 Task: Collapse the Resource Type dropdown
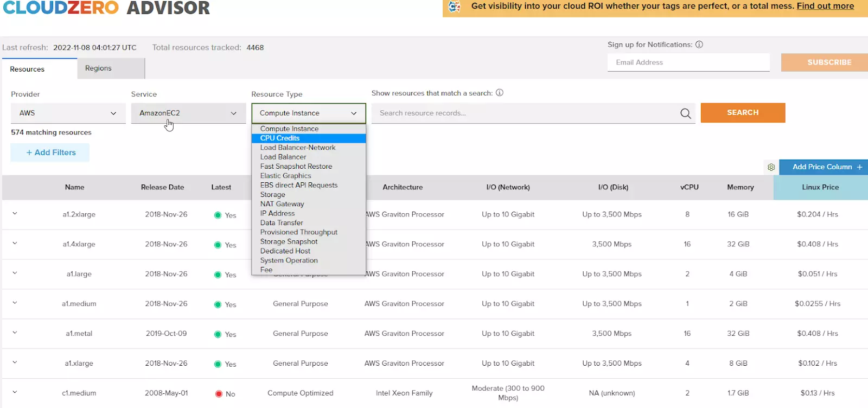click(309, 113)
